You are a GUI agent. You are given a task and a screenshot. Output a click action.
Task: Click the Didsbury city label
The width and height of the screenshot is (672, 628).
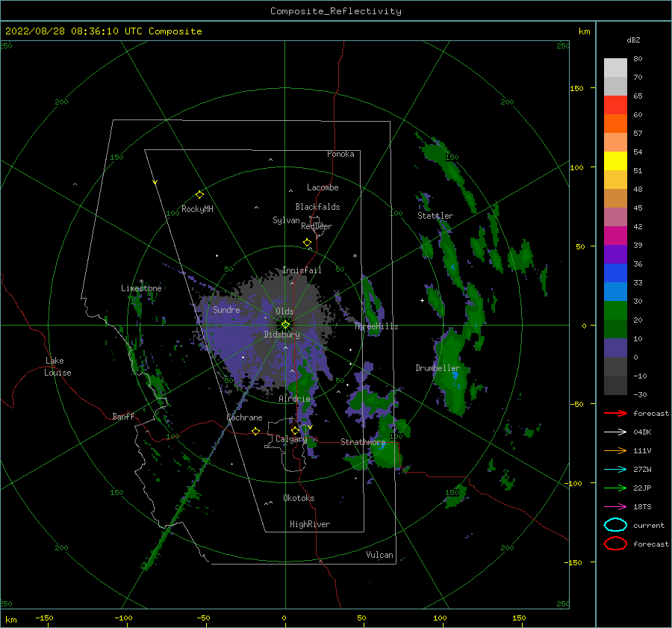click(281, 335)
